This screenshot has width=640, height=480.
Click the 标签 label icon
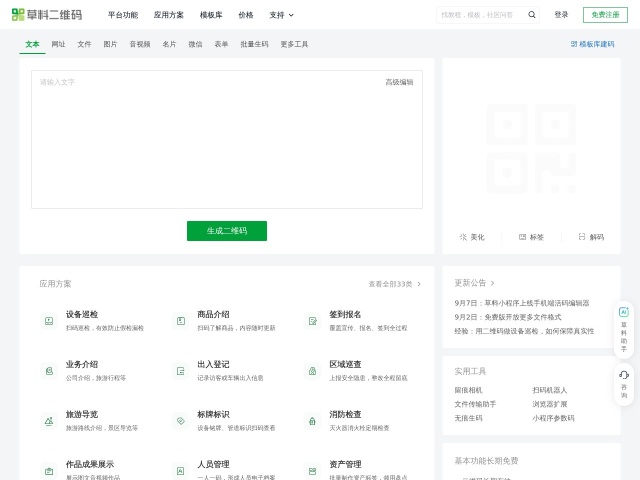click(x=522, y=237)
